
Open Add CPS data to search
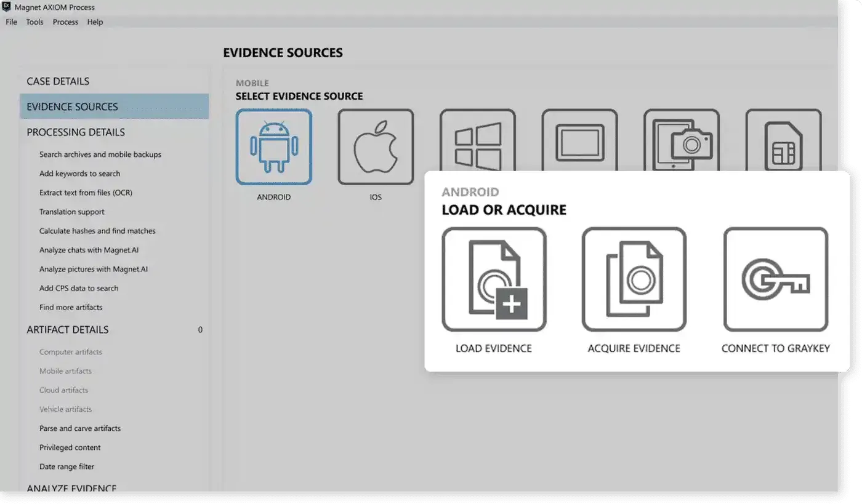click(79, 288)
